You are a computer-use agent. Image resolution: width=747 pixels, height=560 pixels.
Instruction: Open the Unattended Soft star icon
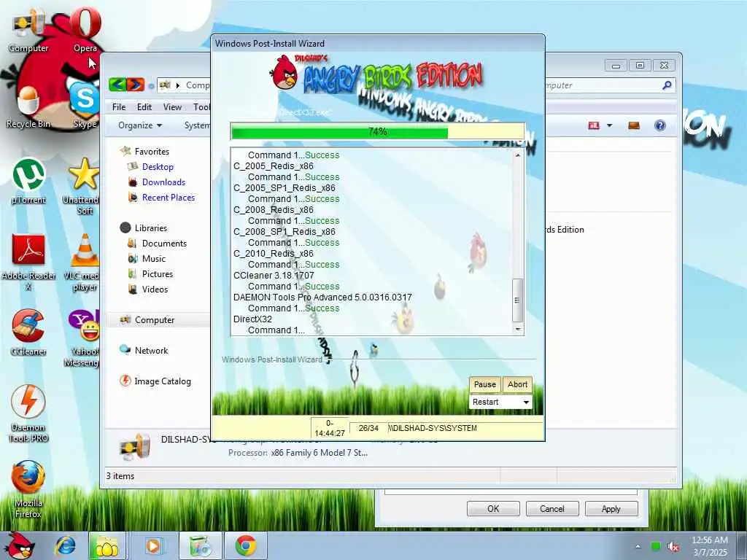[x=83, y=187]
